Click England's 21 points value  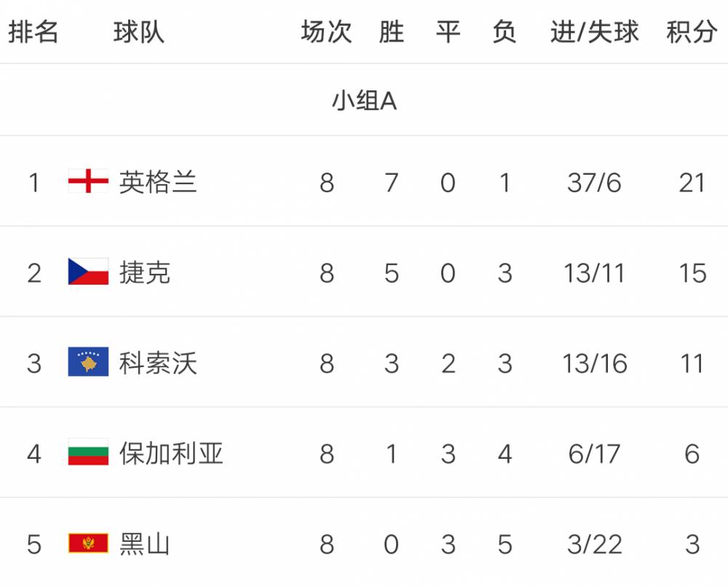pyautogui.click(x=692, y=182)
